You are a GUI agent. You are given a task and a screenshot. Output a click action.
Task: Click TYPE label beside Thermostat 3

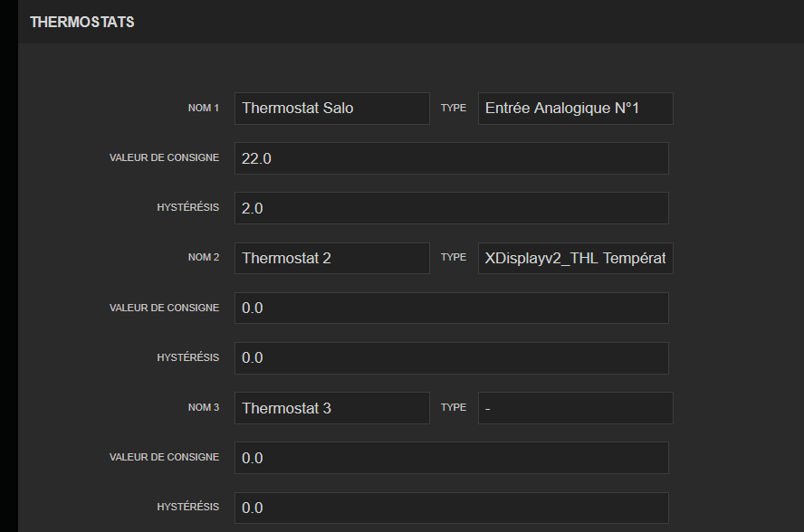[453, 407]
